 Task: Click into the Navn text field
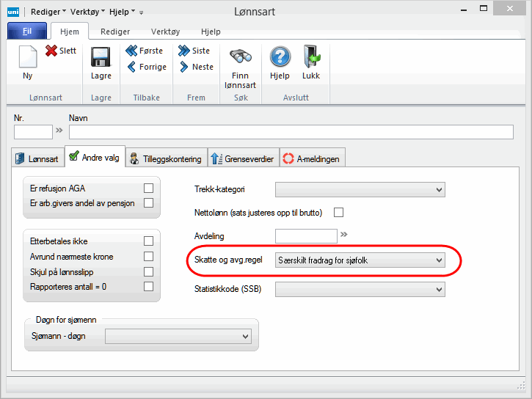coord(291,132)
